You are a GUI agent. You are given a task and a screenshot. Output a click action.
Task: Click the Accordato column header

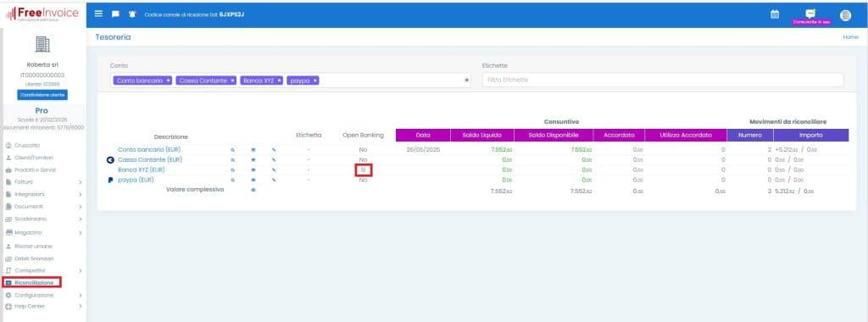(x=619, y=135)
